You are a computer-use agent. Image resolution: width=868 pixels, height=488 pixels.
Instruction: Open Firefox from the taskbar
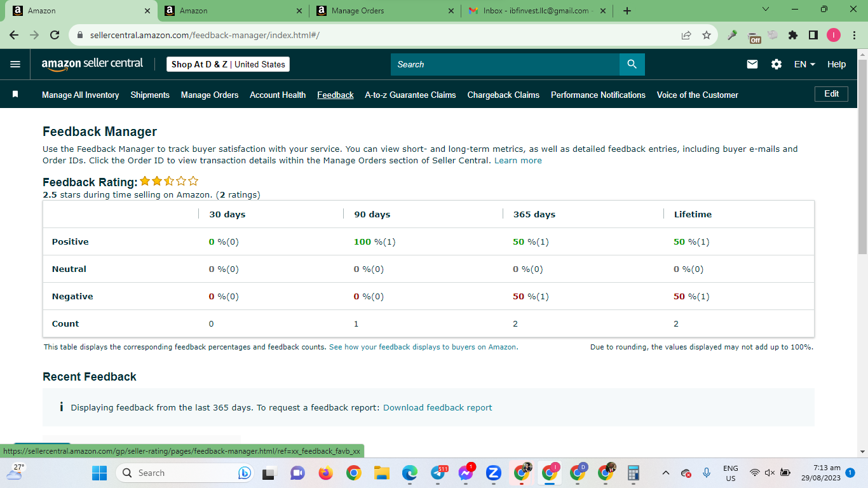(326, 473)
